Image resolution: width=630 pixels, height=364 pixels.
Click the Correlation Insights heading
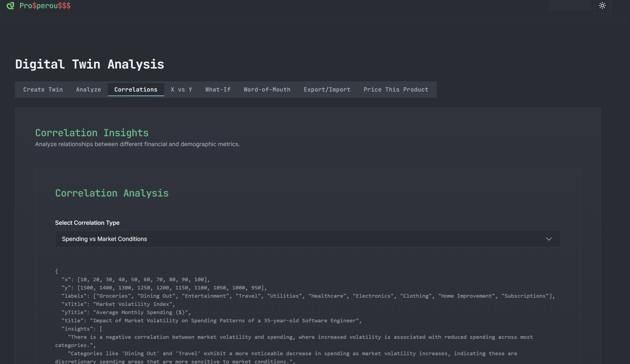[x=92, y=133]
